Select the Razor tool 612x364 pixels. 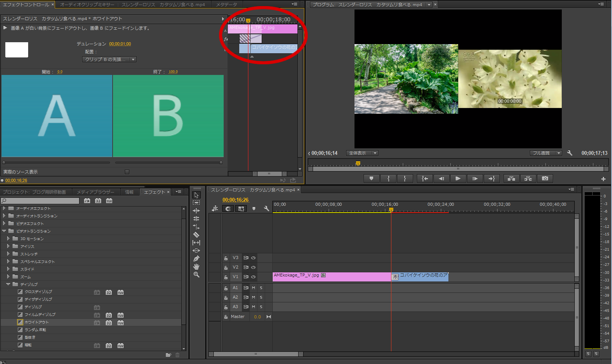[x=196, y=235]
